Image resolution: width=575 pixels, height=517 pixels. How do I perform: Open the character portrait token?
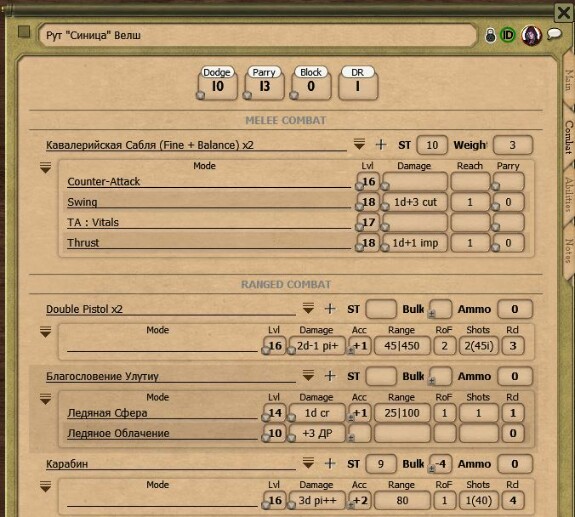tap(532, 36)
